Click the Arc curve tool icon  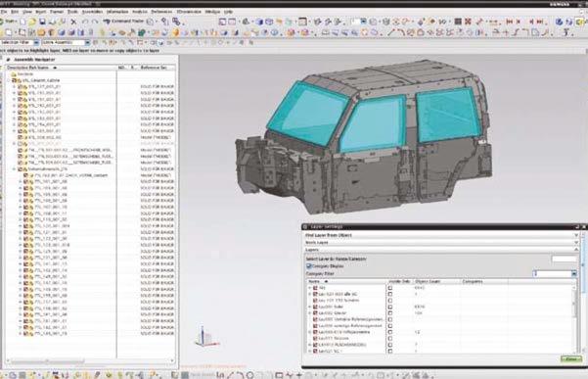[401, 32]
